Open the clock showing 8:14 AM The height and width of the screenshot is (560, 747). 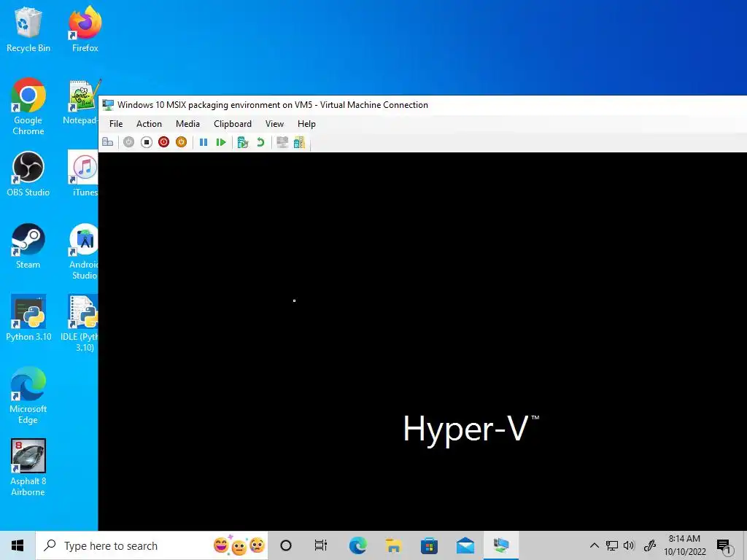click(x=684, y=545)
